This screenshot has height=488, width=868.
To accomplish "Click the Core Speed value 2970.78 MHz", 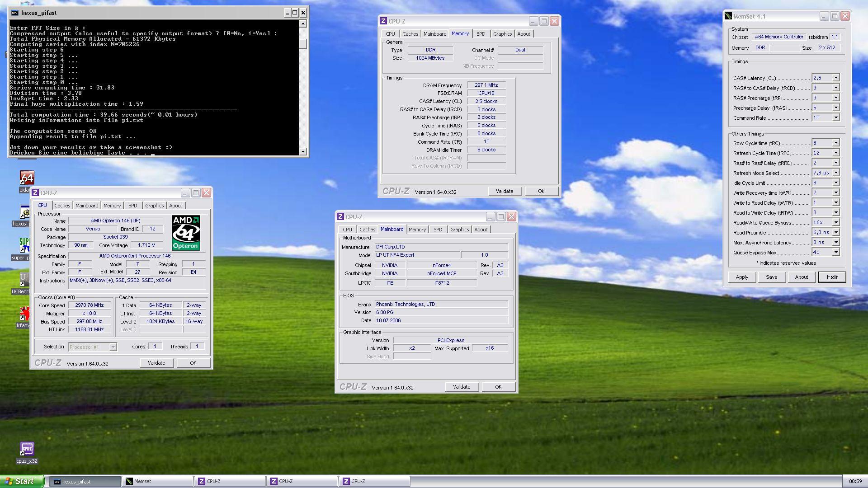I will pyautogui.click(x=90, y=305).
